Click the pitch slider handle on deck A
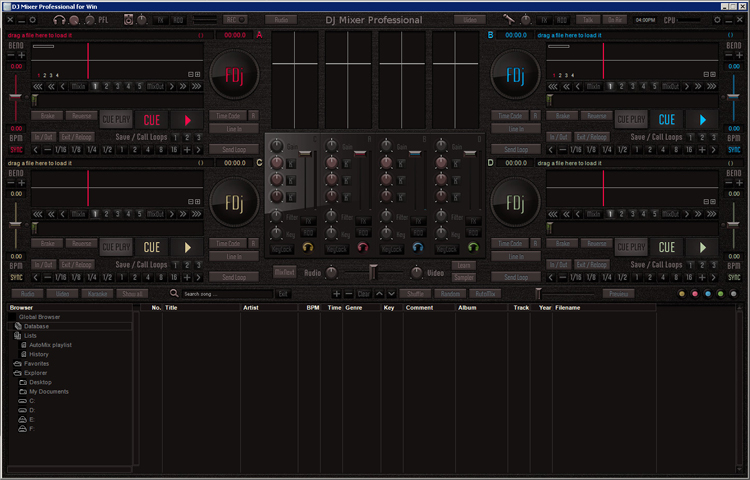The image size is (750, 480). 16,98
